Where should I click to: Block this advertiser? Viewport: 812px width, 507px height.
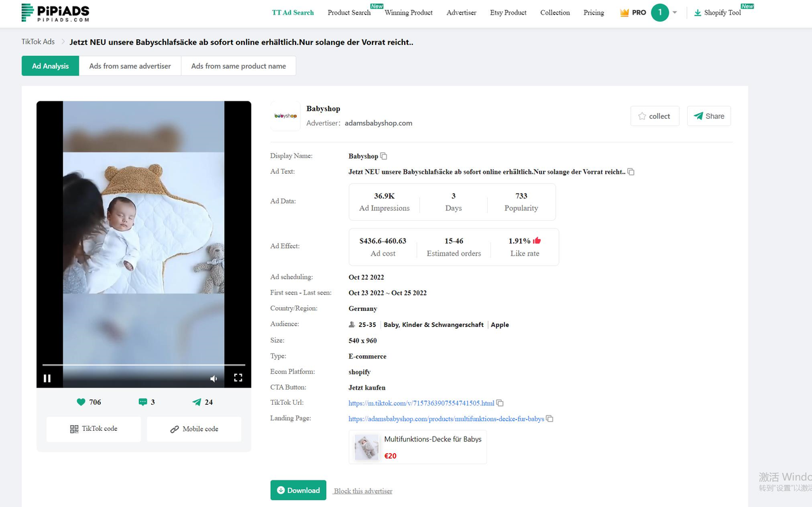363,491
